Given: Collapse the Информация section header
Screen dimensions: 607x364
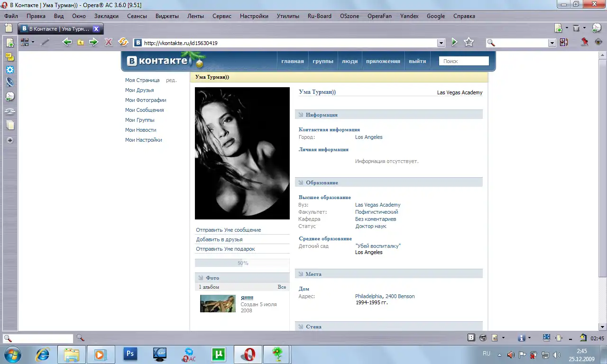Looking at the screenshot, I should pyautogui.click(x=322, y=115).
